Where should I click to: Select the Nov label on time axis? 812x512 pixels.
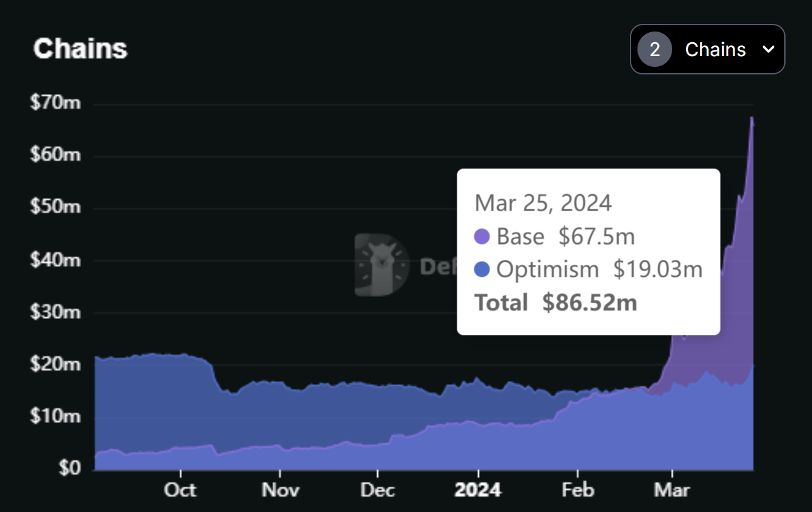click(279, 490)
